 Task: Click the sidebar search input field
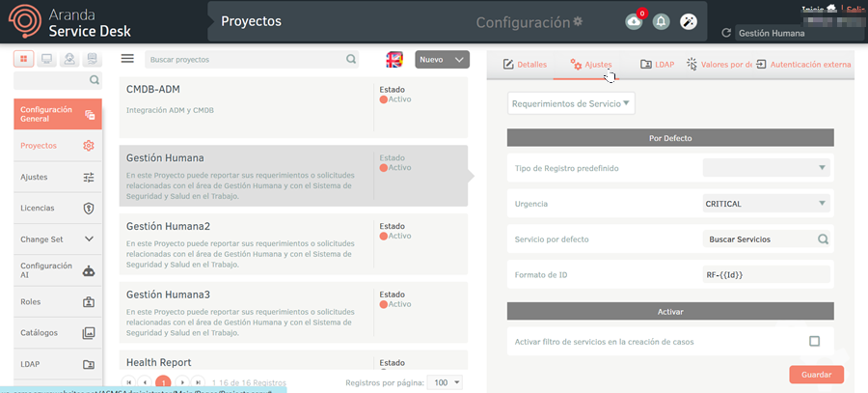(58, 80)
